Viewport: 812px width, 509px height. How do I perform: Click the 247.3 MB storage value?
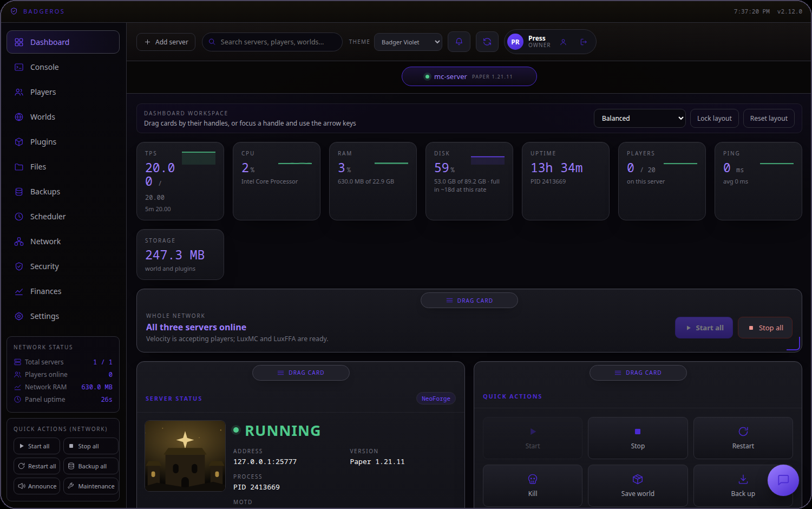click(x=175, y=255)
